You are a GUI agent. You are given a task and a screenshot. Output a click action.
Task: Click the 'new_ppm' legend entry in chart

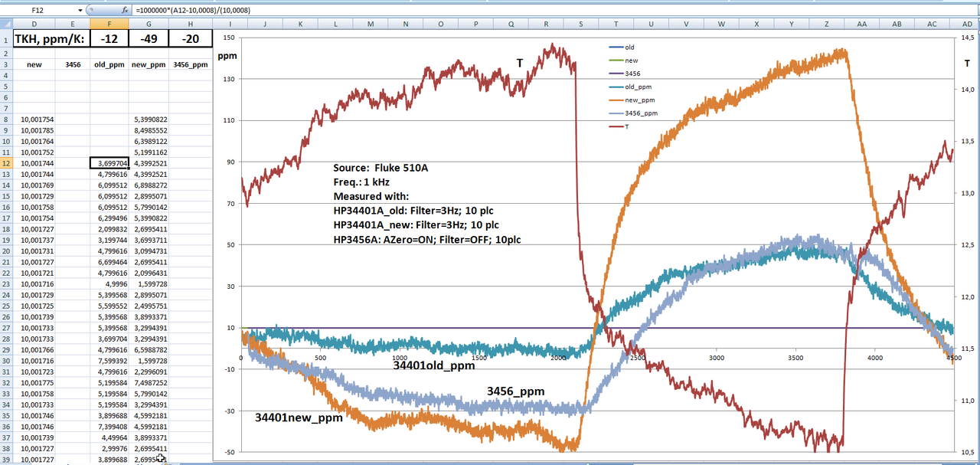click(x=631, y=100)
